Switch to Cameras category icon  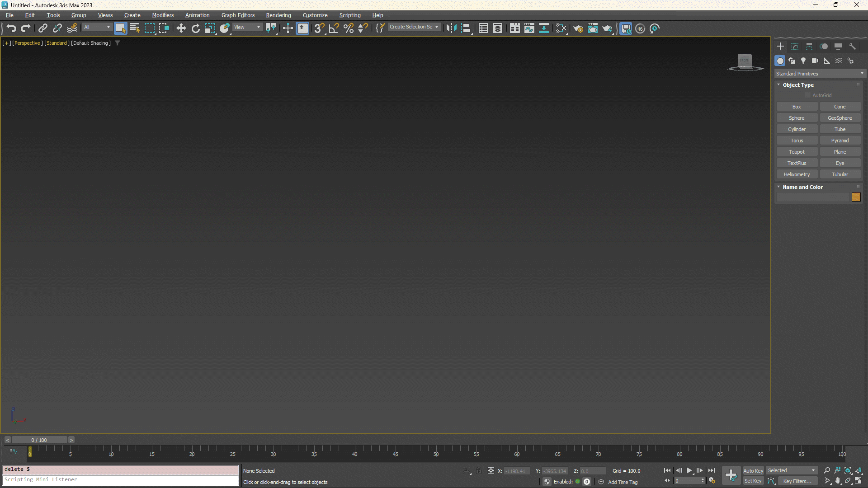point(815,61)
